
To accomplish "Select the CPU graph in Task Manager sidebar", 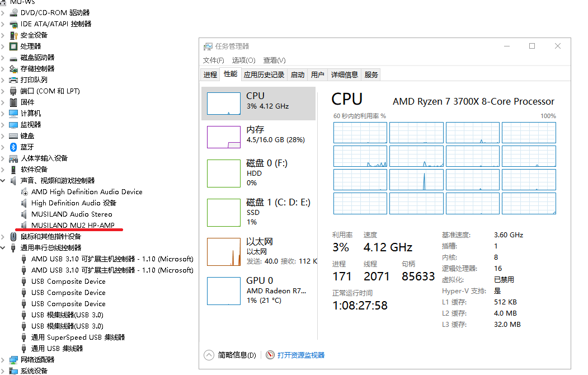I will click(258, 102).
